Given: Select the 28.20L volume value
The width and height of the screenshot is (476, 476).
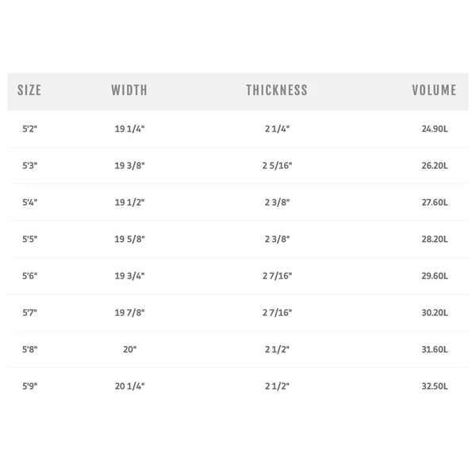Looking at the screenshot, I should [x=435, y=239].
